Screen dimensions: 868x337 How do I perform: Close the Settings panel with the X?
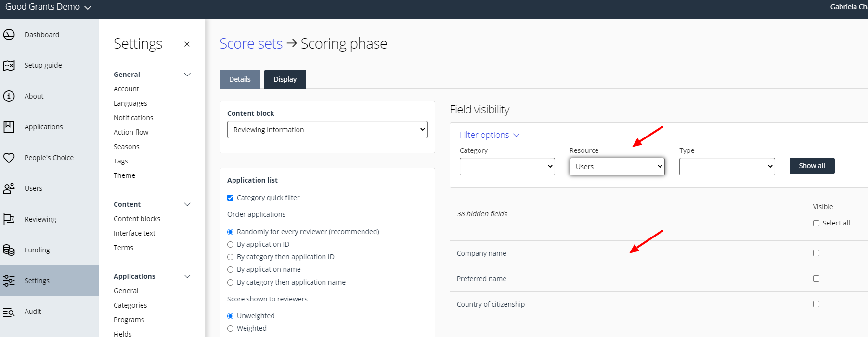[x=187, y=44]
